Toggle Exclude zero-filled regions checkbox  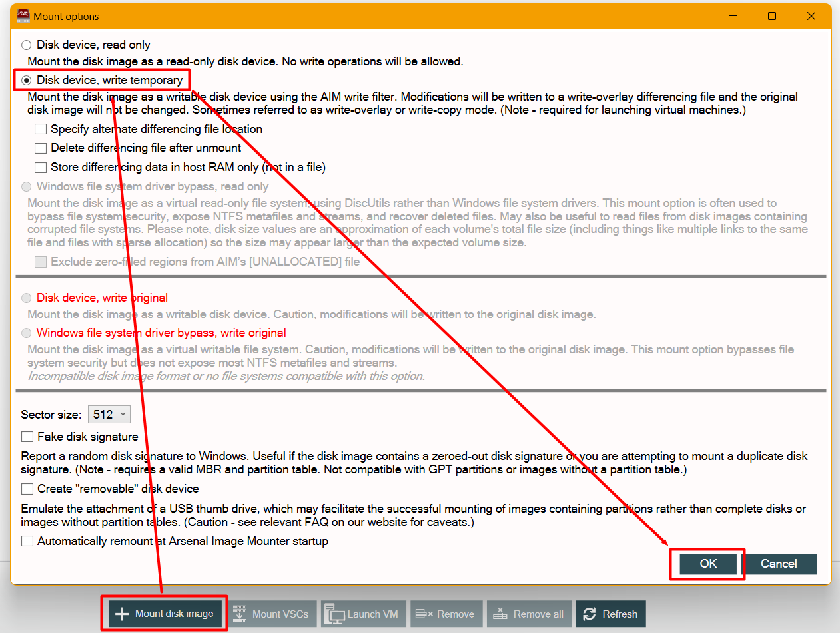41,262
